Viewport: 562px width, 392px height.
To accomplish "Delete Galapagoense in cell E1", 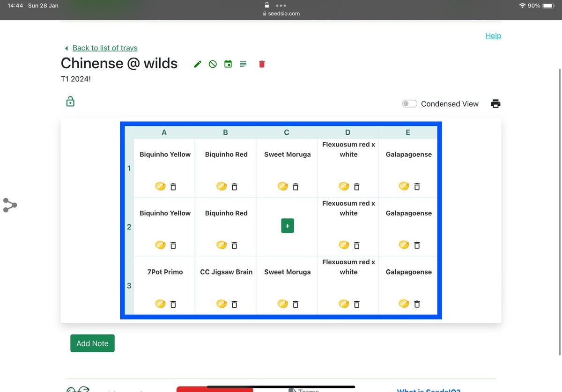I will point(417,187).
